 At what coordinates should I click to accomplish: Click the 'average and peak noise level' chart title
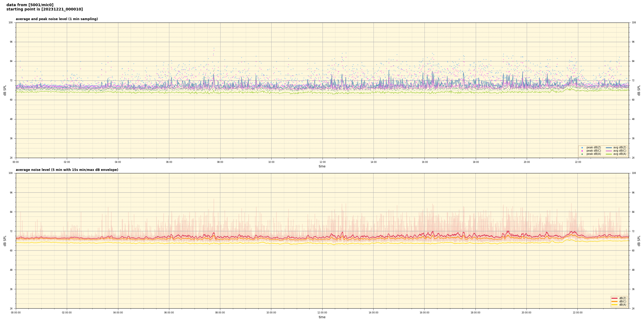(x=57, y=19)
